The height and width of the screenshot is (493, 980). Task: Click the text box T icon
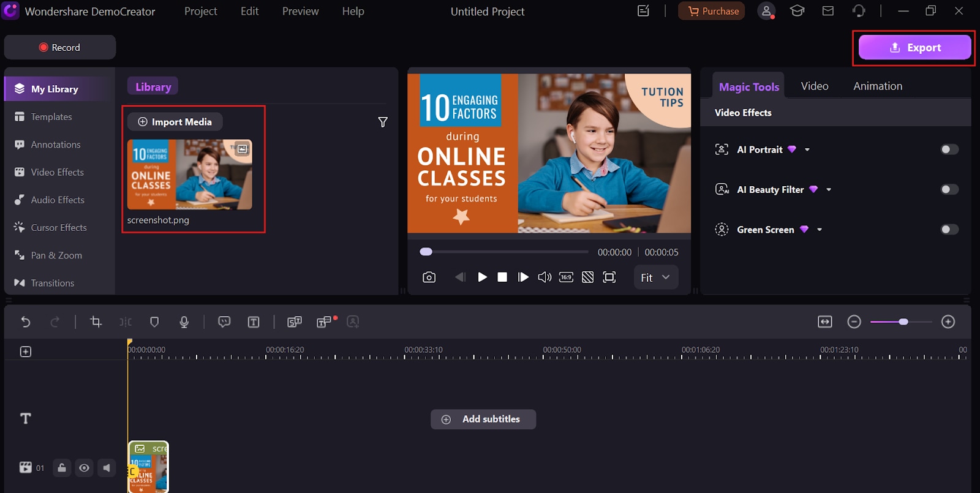coord(254,322)
